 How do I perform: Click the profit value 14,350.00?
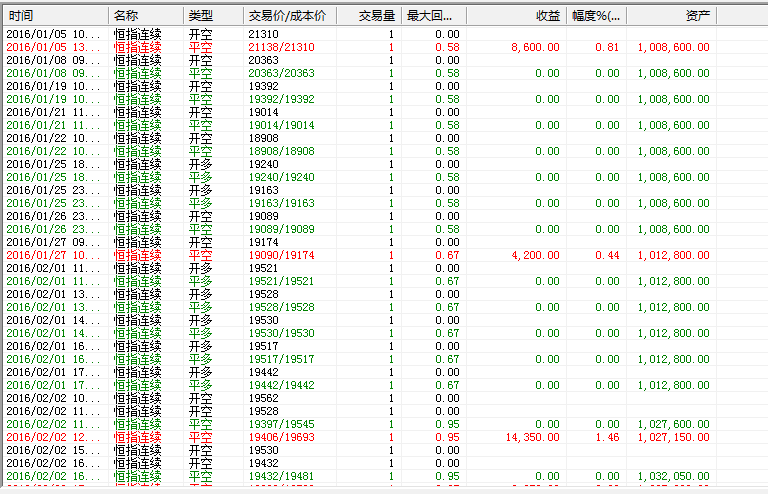(x=533, y=437)
